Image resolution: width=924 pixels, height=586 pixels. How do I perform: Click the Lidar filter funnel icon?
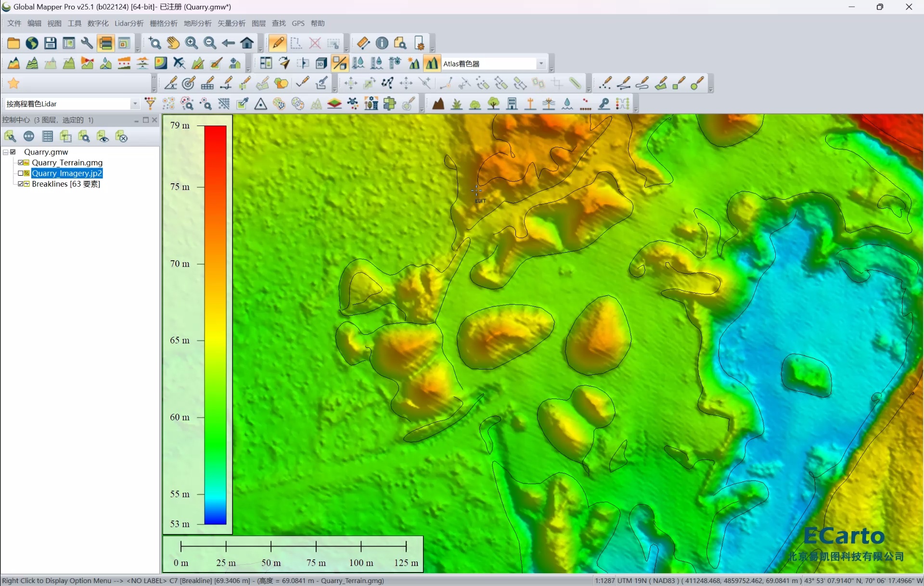pyautogui.click(x=150, y=104)
